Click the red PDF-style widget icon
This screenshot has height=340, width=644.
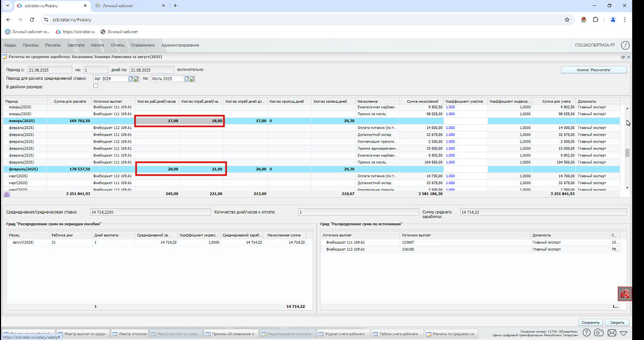(x=625, y=293)
